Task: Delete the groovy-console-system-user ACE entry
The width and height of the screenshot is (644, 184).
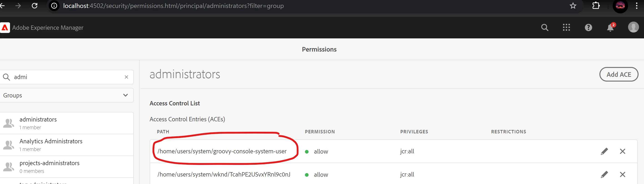Action: [x=622, y=151]
